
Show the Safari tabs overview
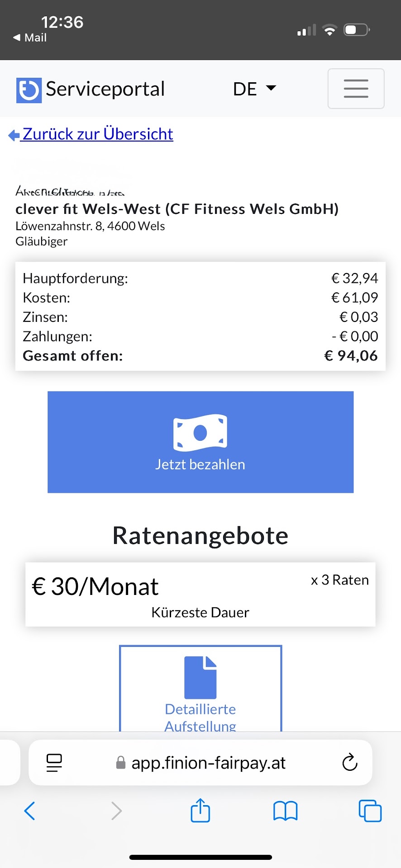(x=370, y=811)
